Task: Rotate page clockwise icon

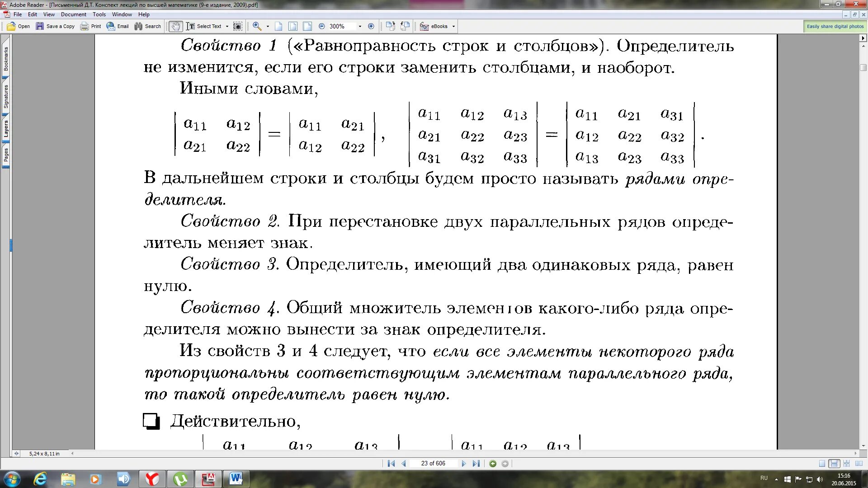Action: click(391, 26)
